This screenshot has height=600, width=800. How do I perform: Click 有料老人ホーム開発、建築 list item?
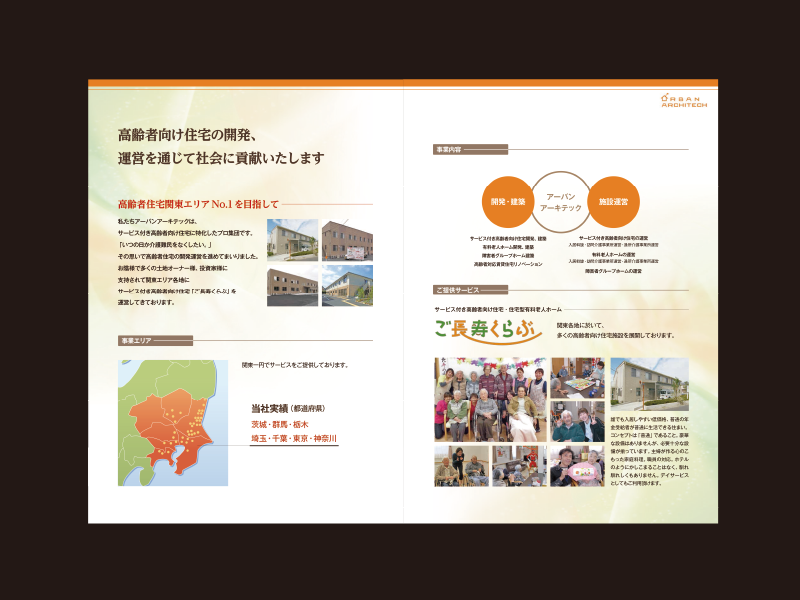point(508,247)
